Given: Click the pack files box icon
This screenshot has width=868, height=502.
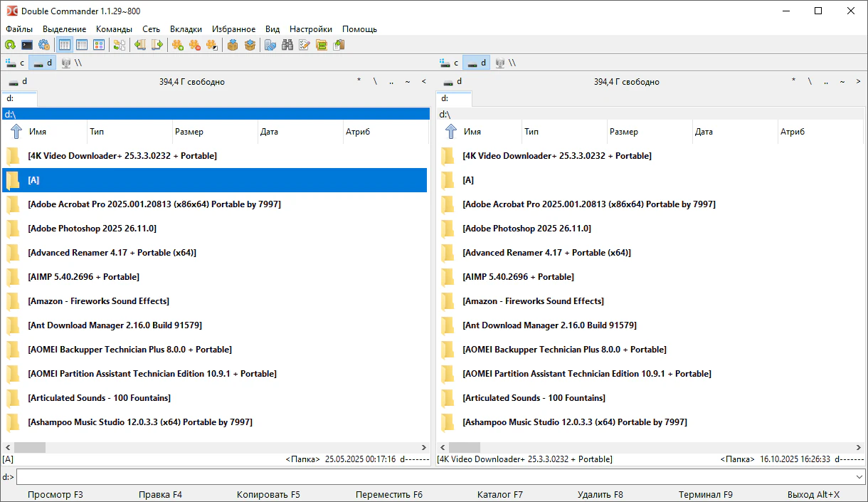Looking at the screenshot, I should tap(232, 45).
